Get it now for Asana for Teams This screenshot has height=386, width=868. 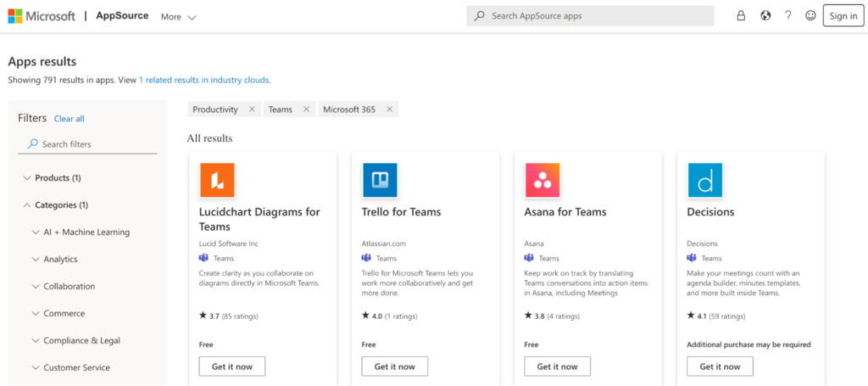coord(558,366)
